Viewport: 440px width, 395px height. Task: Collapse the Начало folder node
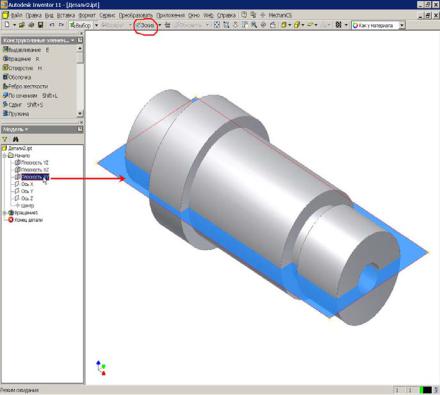(x=4, y=156)
